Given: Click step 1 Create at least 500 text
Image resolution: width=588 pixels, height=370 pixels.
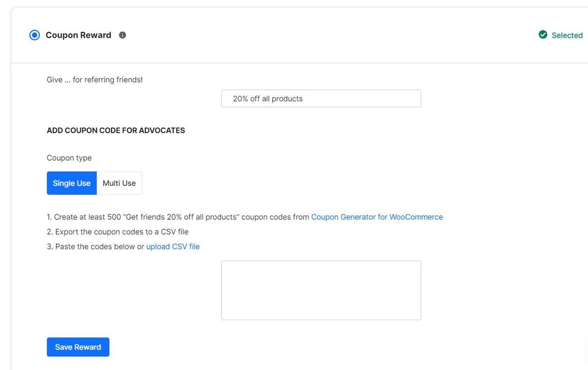Looking at the screenshot, I should click(x=84, y=217).
